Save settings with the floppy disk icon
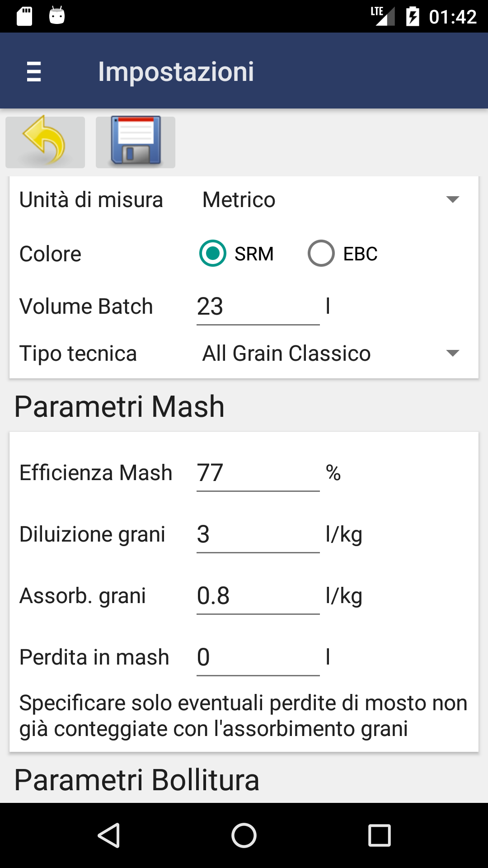The image size is (488, 868). [136, 142]
